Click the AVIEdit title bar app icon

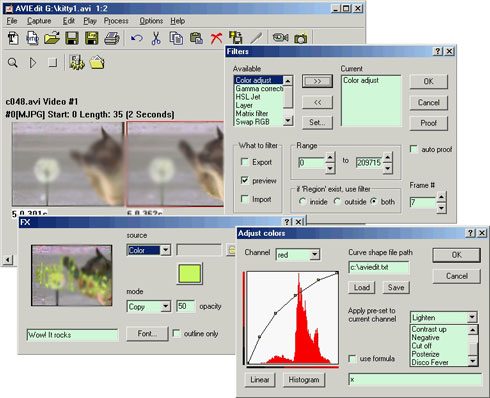(8, 8)
